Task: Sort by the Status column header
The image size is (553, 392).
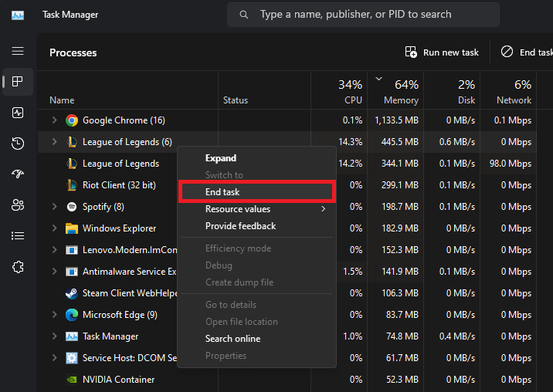Action: [264, 90]
